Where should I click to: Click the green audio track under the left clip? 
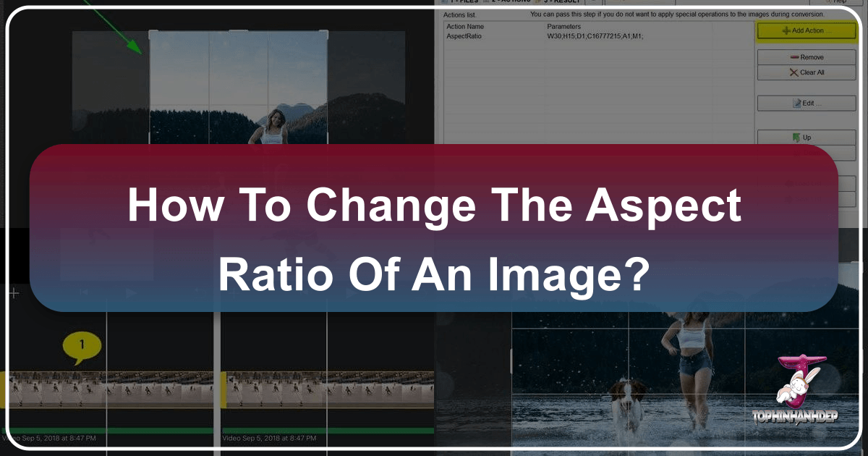point(109,431)
